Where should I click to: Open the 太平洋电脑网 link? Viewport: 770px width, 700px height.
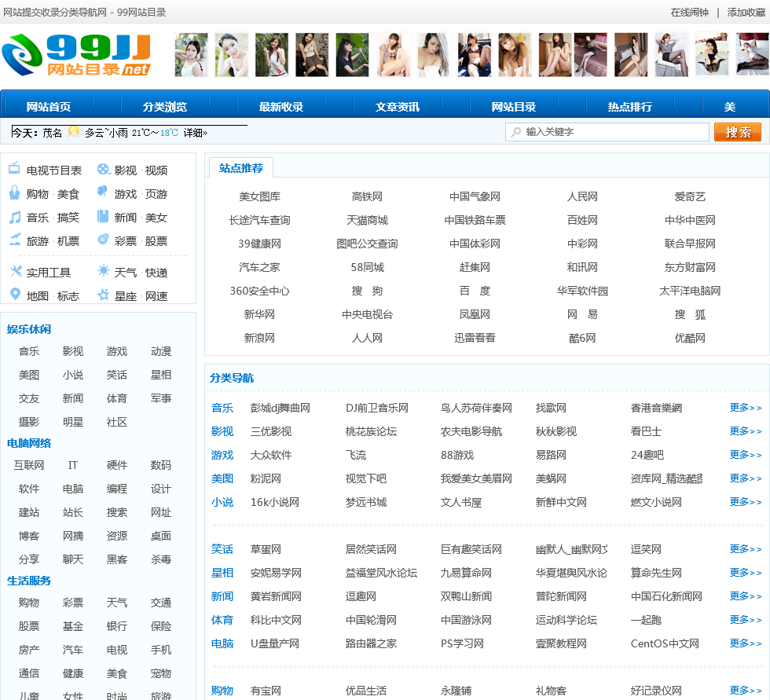[x=690, y=291]
